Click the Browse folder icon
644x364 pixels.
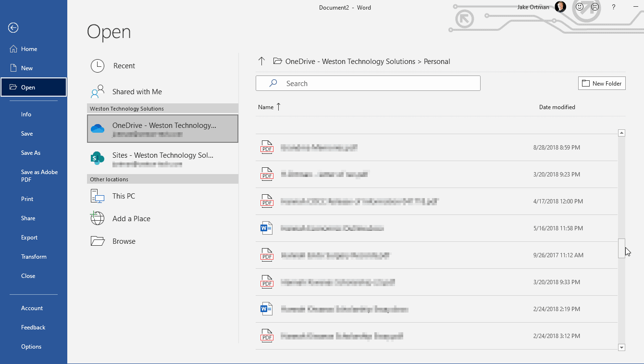(x=98, y=241)
